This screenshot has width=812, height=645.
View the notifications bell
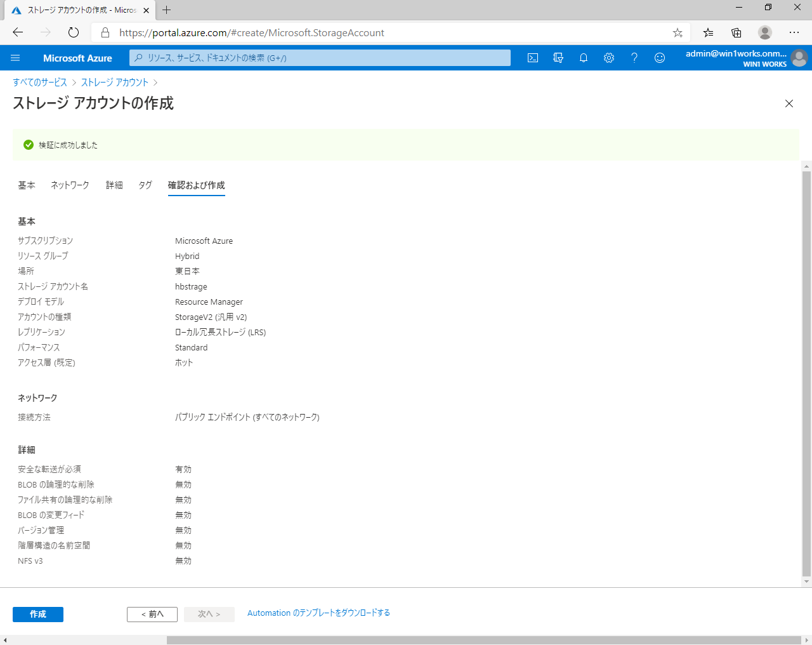tap(584, 58)
